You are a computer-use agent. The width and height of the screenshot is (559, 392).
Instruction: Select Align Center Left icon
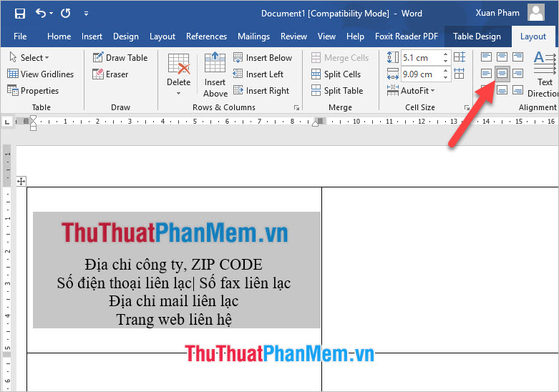pos(486,74)
